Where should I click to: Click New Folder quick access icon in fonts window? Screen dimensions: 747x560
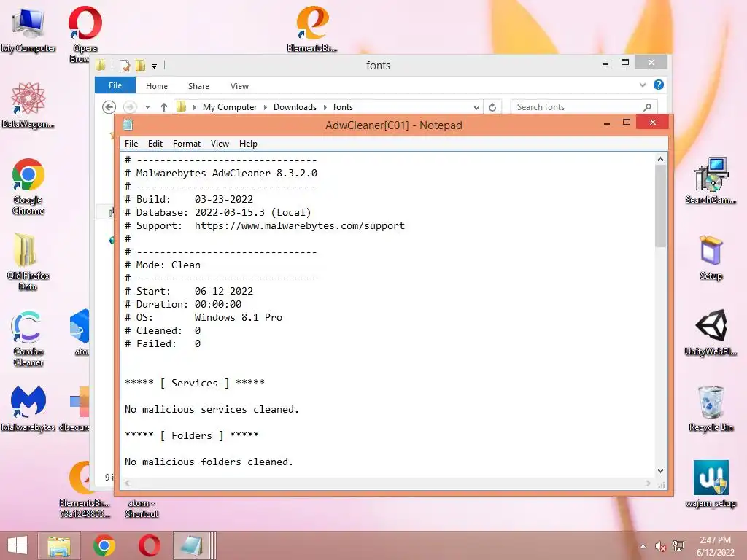pyautogui.click(x=141, y=66)
